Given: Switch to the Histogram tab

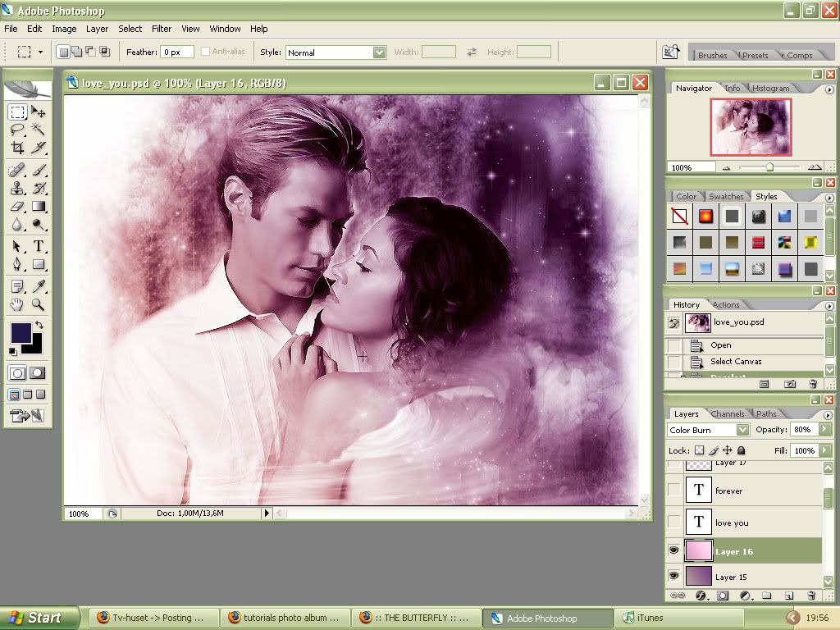Looking at the screenshot, I should 770,88.
